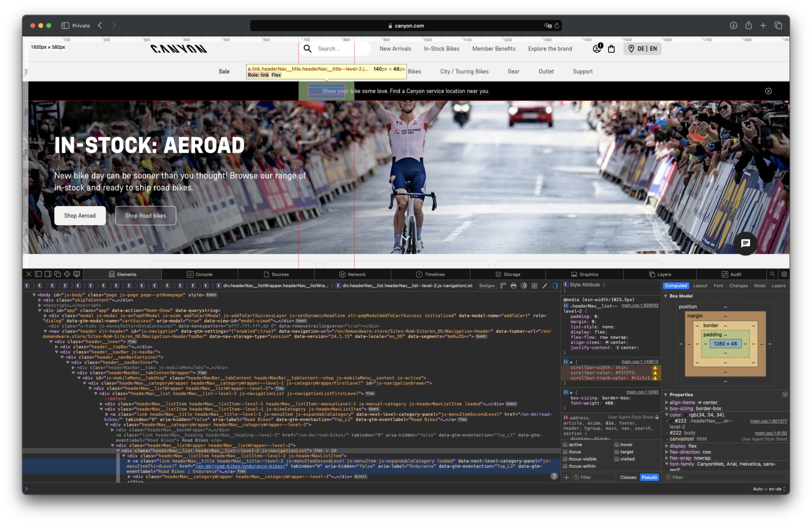Check the :focus pseudo-class
812x524 pixels.
(565, 452)
